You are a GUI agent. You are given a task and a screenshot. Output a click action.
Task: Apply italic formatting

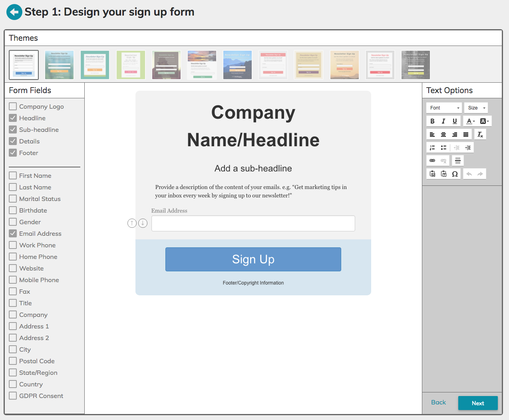[443, 121]
